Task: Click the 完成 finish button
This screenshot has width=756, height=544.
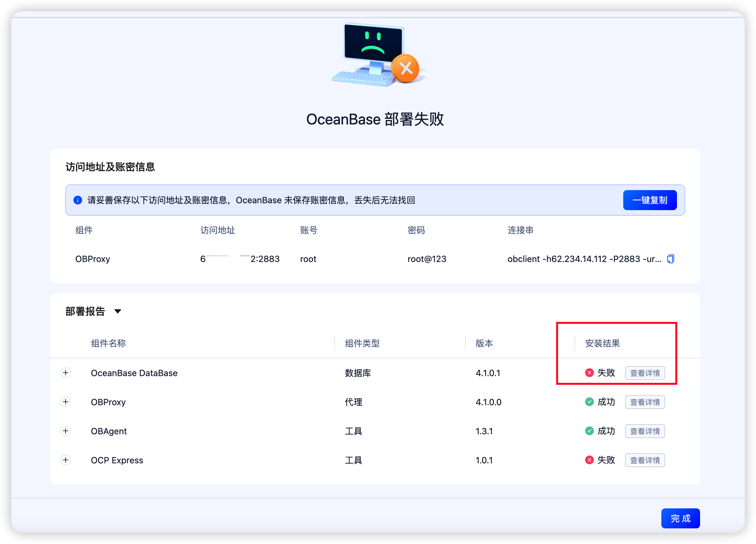Action: 680,518
